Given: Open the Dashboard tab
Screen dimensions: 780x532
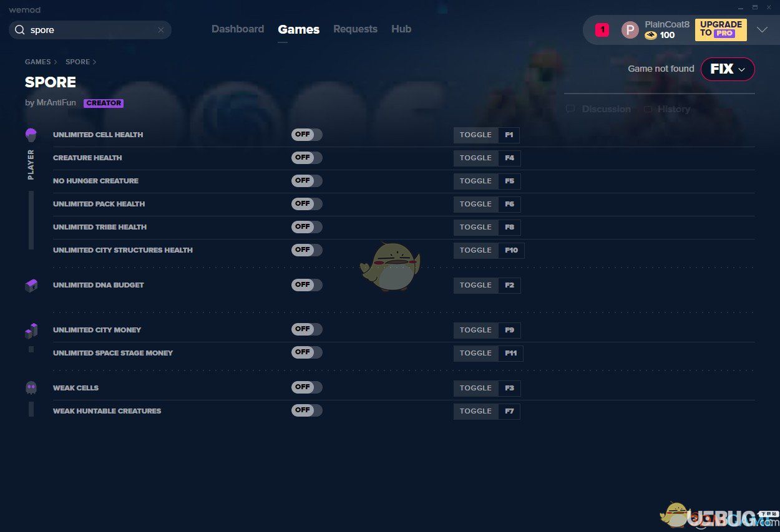Looking at the screenshot, I should click(238, 29).
